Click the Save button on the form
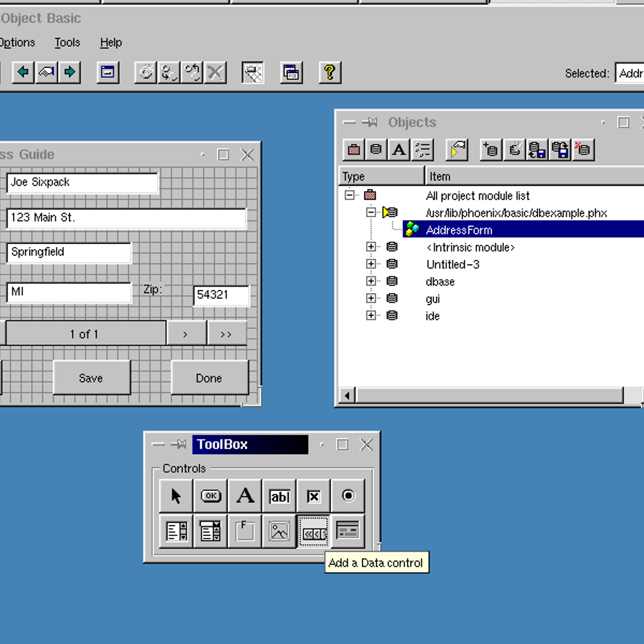The height and width of the screenshot is (644, 644). [91, 378]
